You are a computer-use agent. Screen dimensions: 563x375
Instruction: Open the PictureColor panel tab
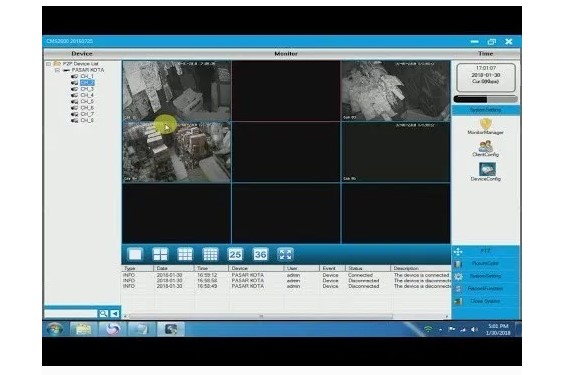coord(486,264)
